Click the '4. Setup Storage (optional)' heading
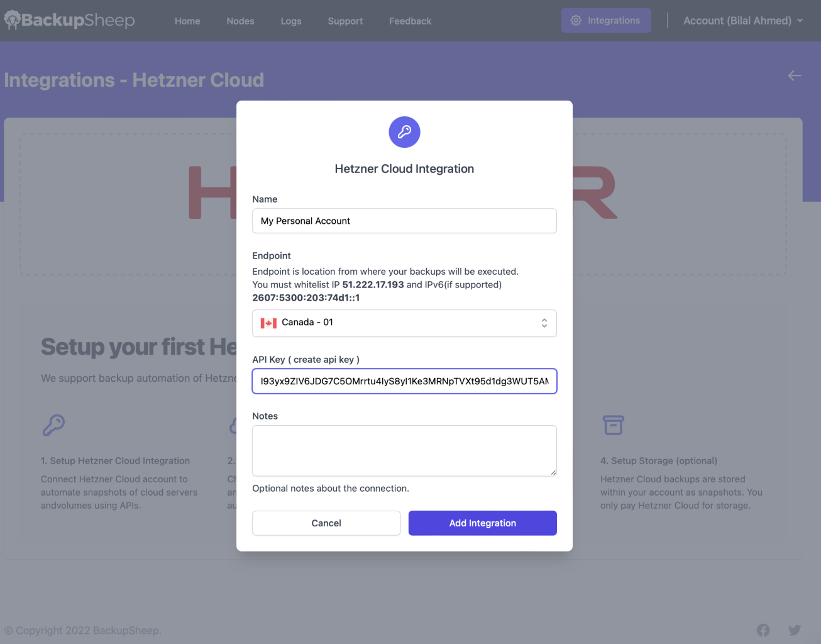The image size is (821, 644). pos(659,460)
